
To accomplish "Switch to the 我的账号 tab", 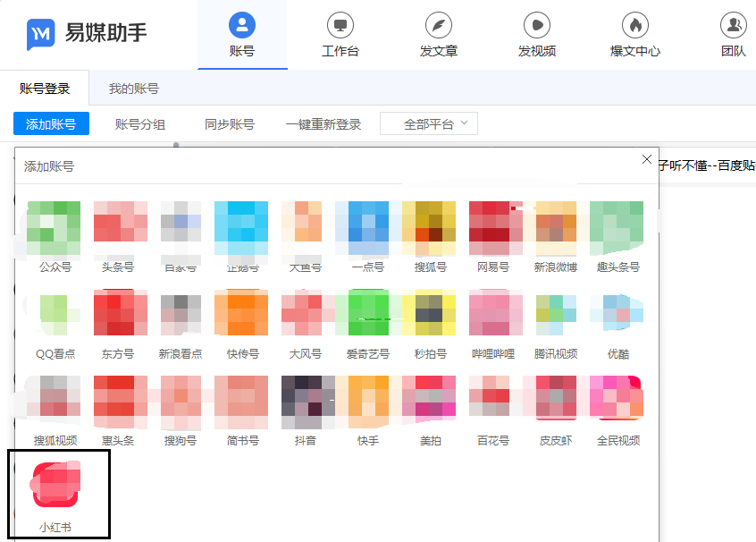I will point(133,89).
